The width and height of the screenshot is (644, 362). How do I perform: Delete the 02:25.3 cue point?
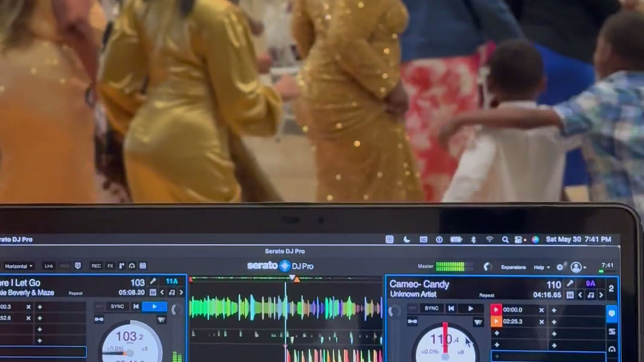click(541, 322)
